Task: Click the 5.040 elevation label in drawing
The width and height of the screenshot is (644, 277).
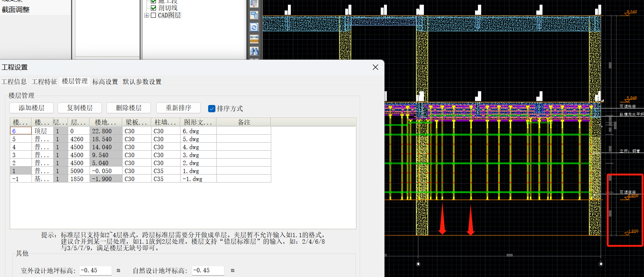Action: coord(632,98)
